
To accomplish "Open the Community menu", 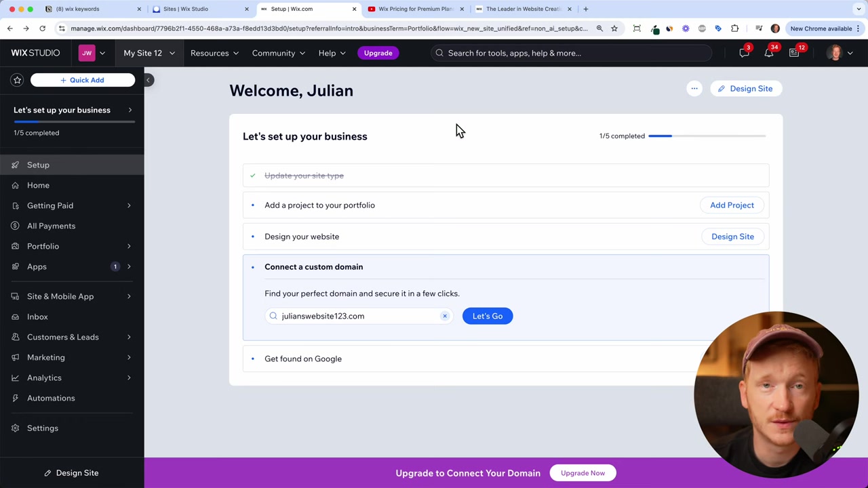I will [278, 53].
